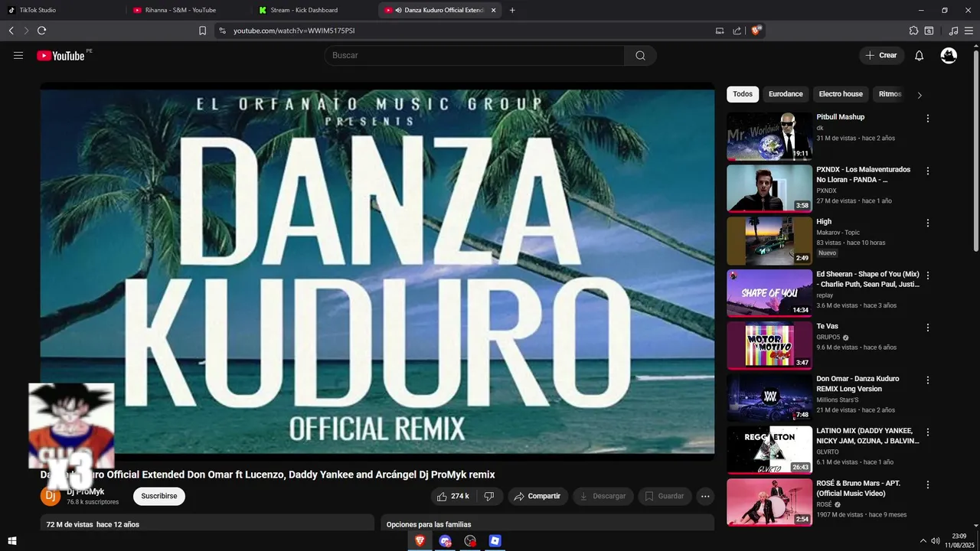Screen dimensions: 980x551
Task: Click the share page icon in address bar
Action: 737,31
